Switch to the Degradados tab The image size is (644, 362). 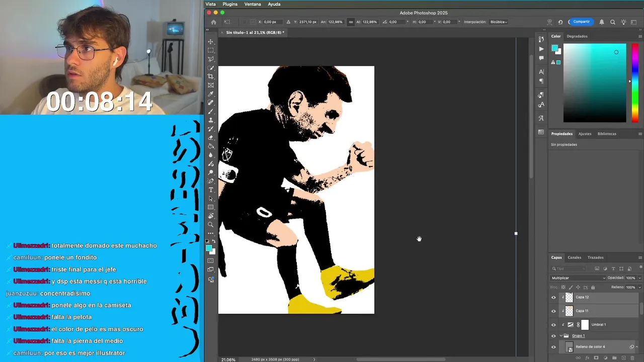pos(577,36)
